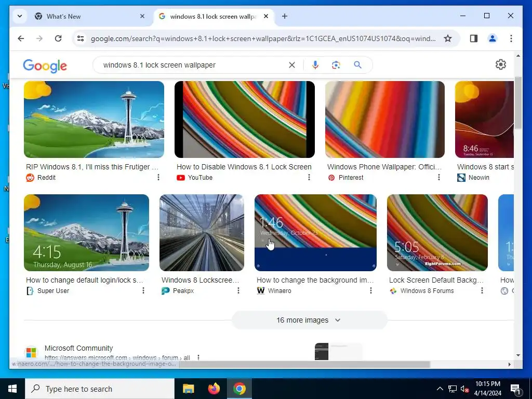532x399 pixels.
Task: Bookmark this page with the star icon
Action: 448,38
